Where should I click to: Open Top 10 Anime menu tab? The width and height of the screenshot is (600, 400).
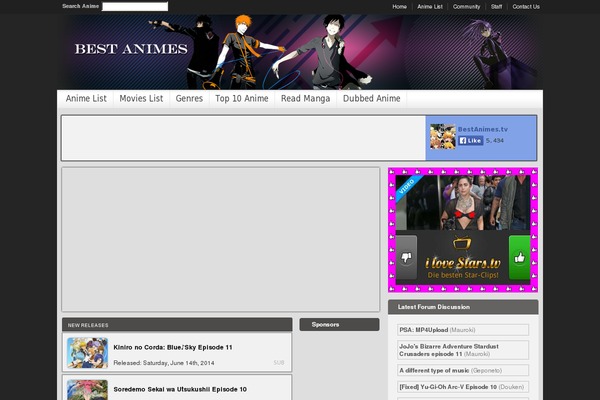[x=241, y=98]
